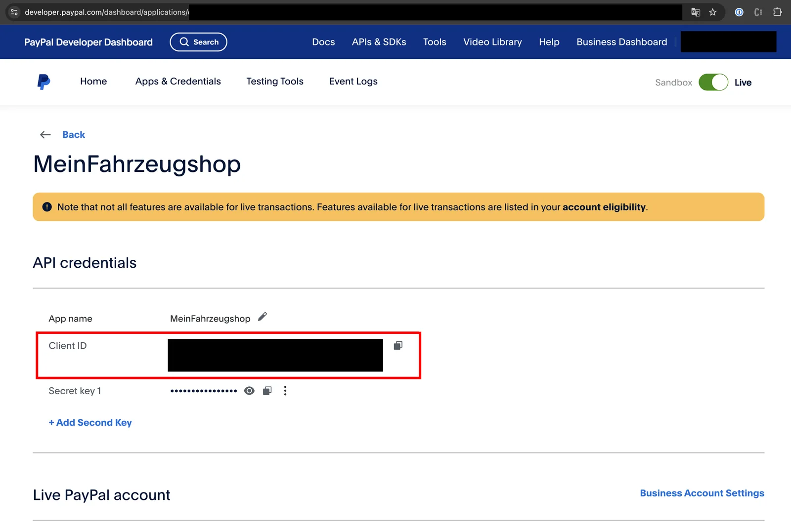
Task: Open Docs in top navigation
Action: tap(323, 42)
